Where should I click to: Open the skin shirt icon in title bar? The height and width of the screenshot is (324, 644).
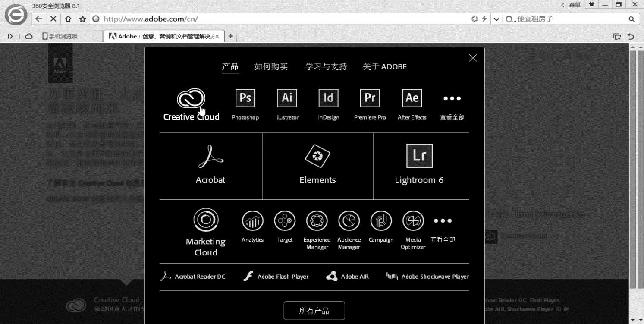[x=591, y=5]
